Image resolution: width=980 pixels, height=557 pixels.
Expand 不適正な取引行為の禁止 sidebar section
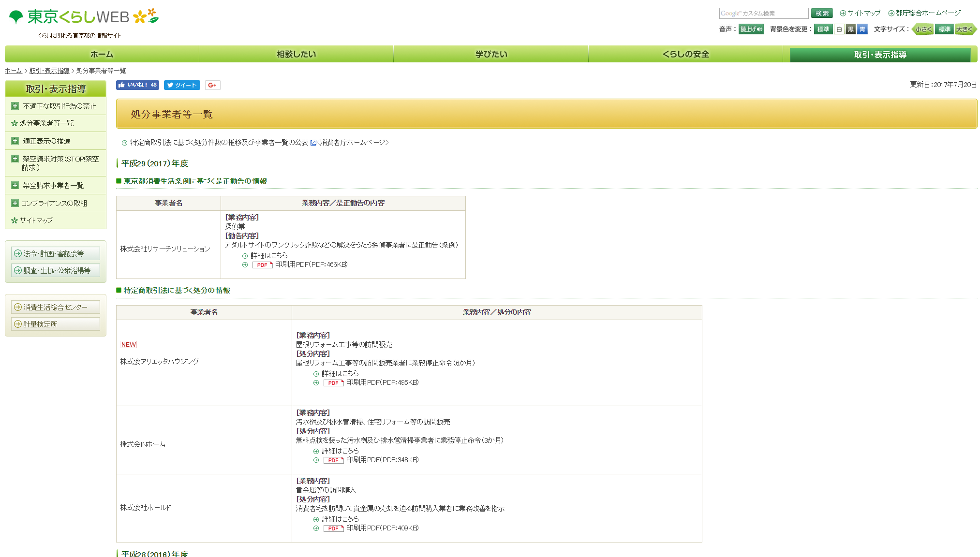coord(15,106)
